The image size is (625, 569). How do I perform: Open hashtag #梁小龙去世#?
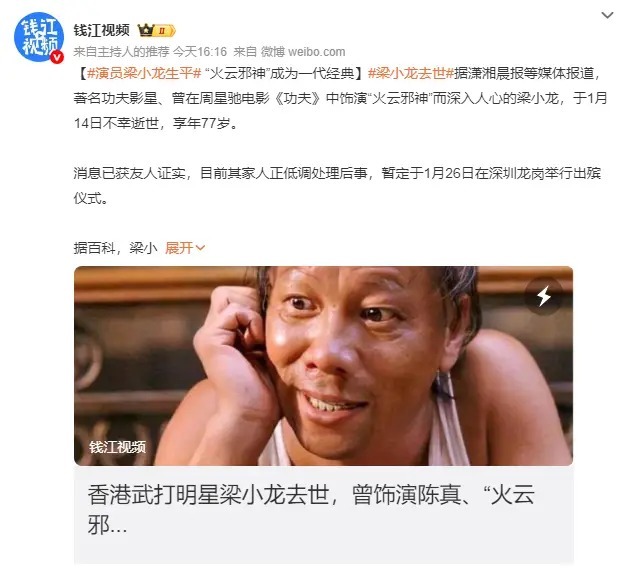tap(411, 73)
